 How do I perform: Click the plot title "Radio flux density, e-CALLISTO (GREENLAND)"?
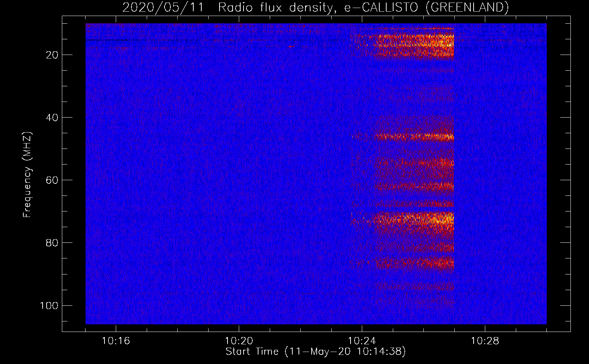click(x=363, y=7)
